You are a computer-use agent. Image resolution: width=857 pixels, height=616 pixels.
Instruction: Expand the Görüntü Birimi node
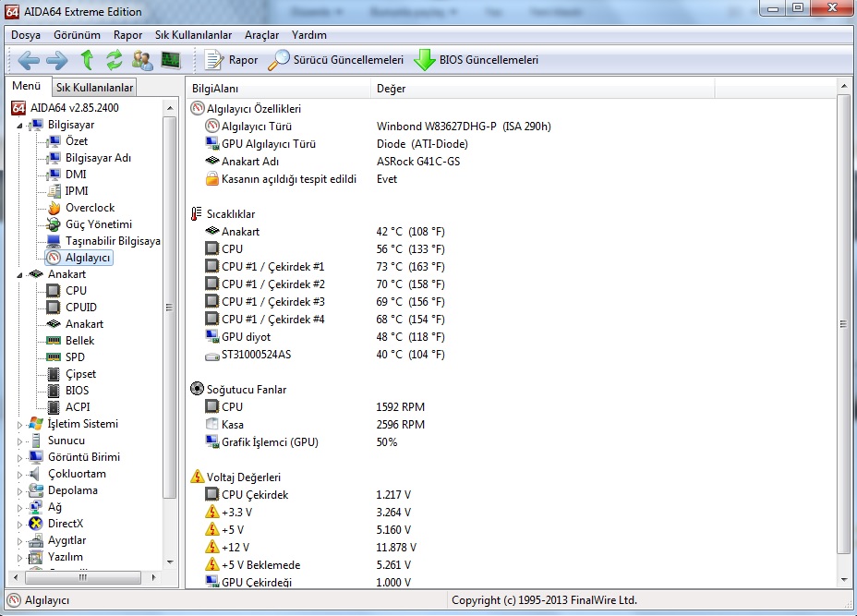19,458
